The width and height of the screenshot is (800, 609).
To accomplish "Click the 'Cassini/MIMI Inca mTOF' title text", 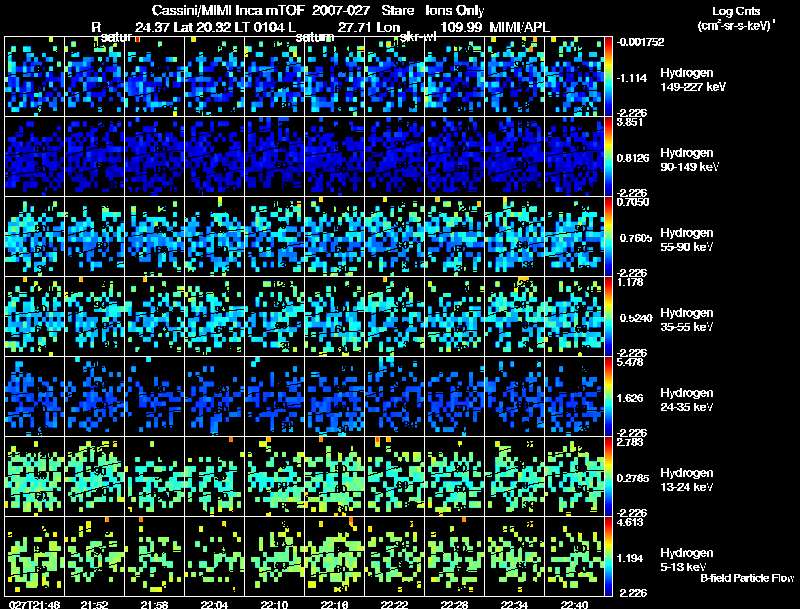I will [228, 10].
